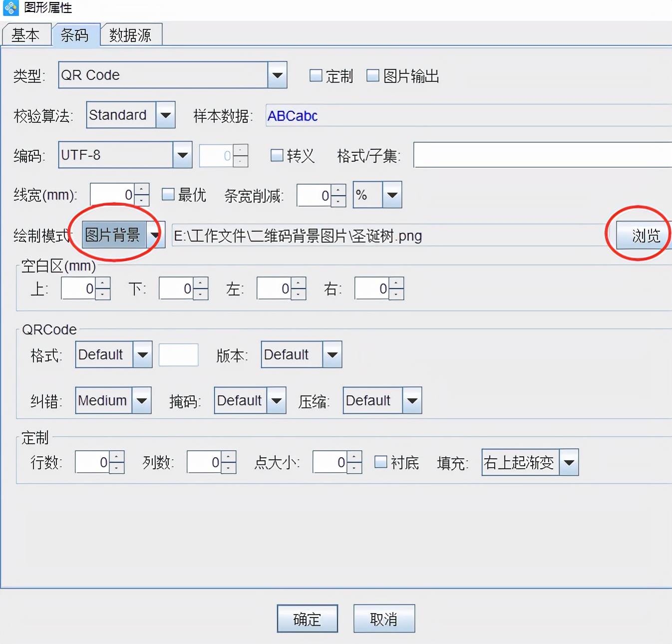Switch to the 基本 tab
This screenshot has height=644, width=672.
tap(26, 35)
